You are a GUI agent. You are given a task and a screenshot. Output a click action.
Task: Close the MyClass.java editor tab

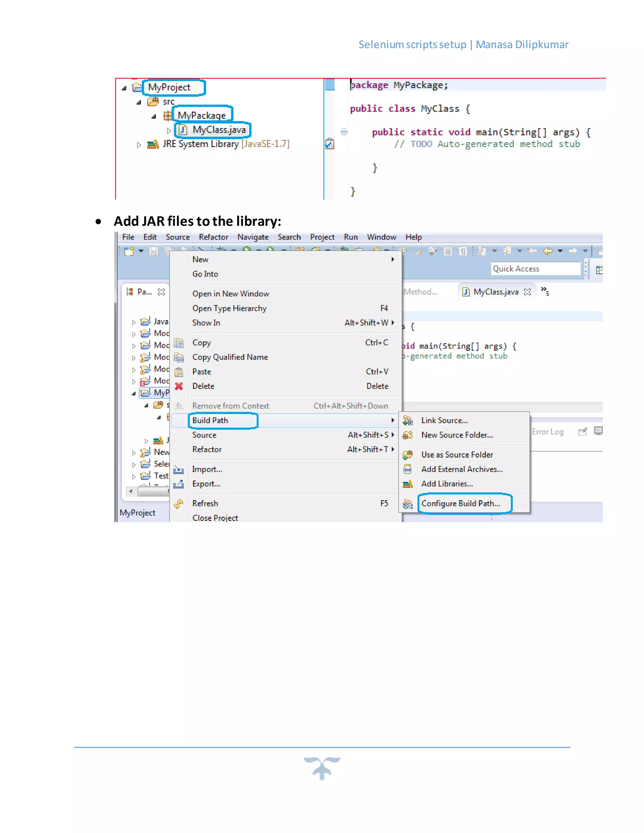tap(527, 292)
